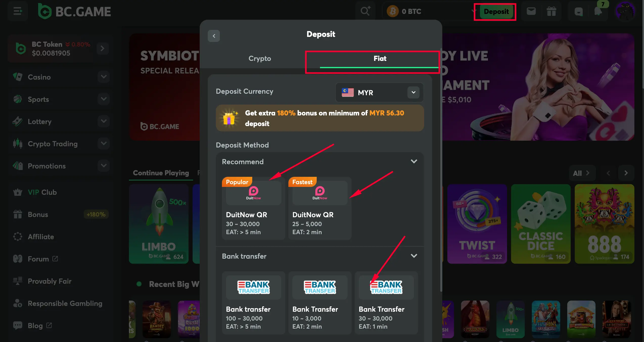This screenshot has height=342, width=644.
Task: Open the user avatar profile
Action: pyautogui.click(x=625, y=11)
